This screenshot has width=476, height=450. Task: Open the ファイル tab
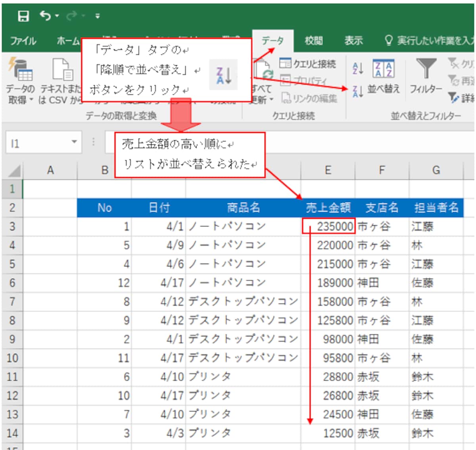click(x=23, y=40)
